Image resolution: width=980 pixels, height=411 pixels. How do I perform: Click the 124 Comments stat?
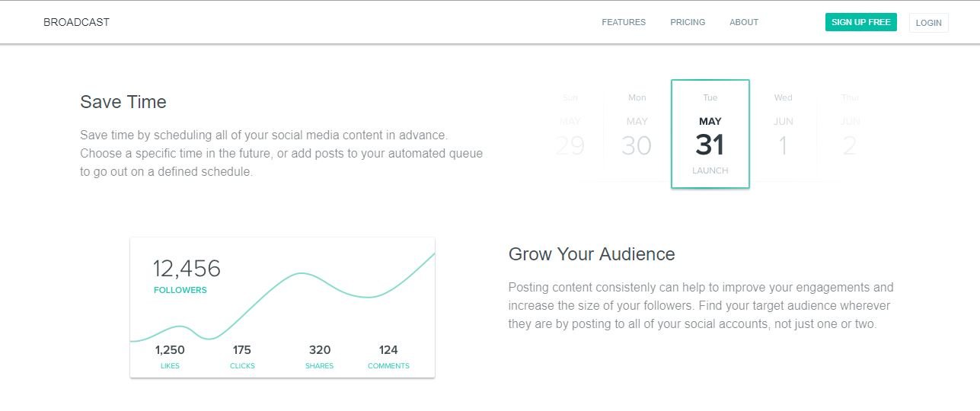(x=388, y=356)
